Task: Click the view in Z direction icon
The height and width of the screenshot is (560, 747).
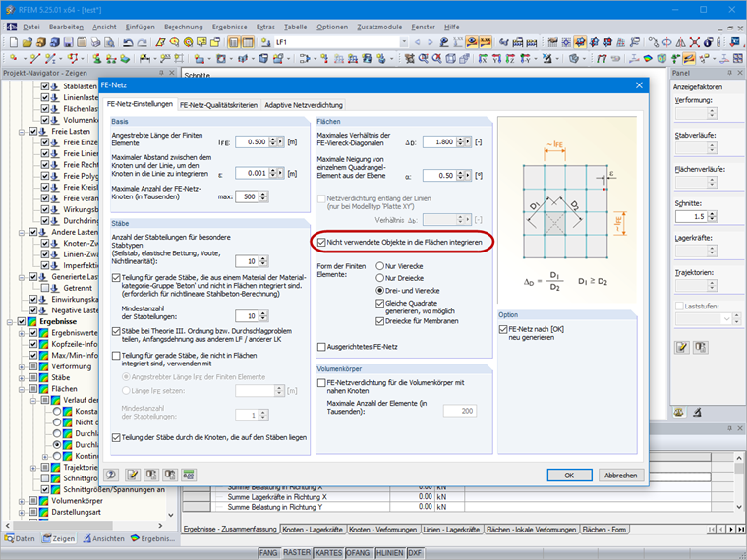Action: click(511, 59)
